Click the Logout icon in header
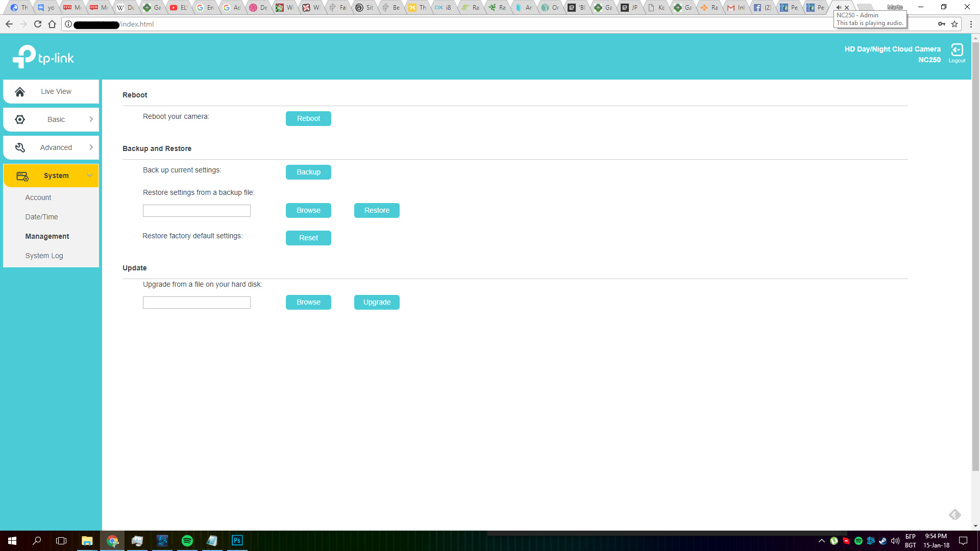The width and height of the screenshot is (980, 551). click(957, 50)
